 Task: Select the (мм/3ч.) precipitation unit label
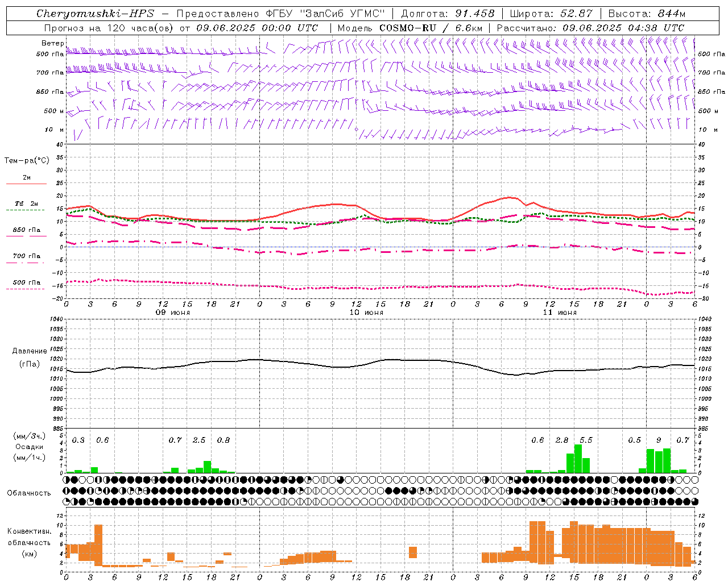(29, 436)
